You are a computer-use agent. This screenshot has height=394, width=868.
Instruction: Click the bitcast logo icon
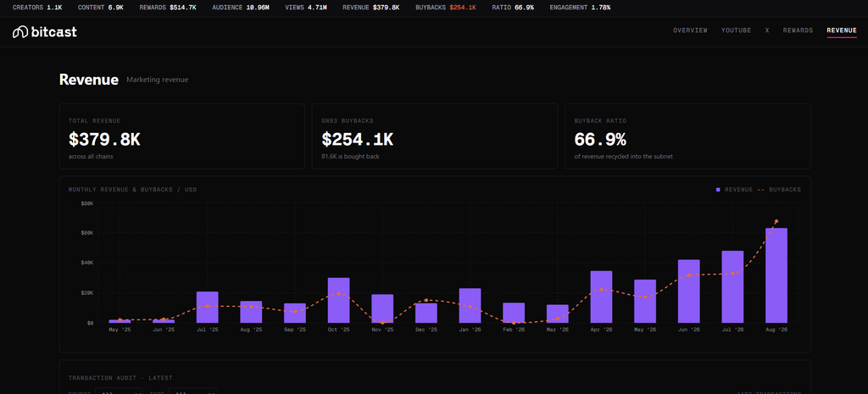pyautogui.click(x=20, y=32)
